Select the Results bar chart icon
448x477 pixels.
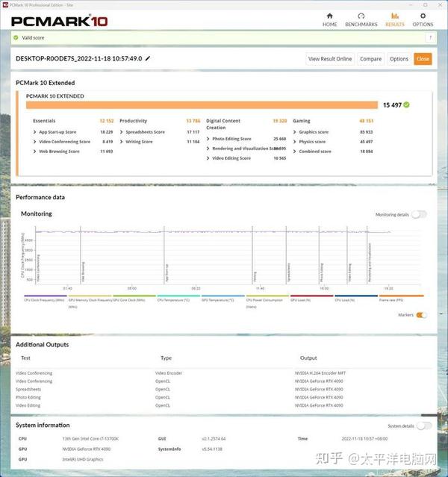[395, 16]
